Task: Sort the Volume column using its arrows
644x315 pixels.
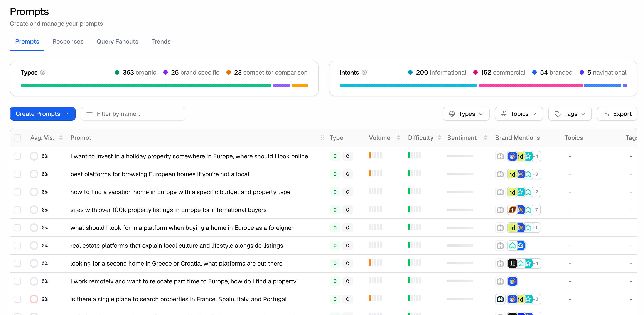Action: pyautogui.click(x=398, y=138)
